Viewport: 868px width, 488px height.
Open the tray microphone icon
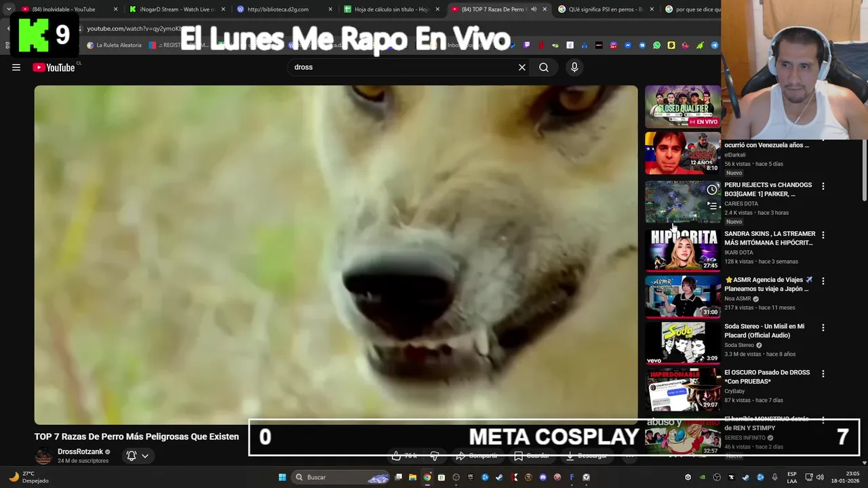(774, 477)
